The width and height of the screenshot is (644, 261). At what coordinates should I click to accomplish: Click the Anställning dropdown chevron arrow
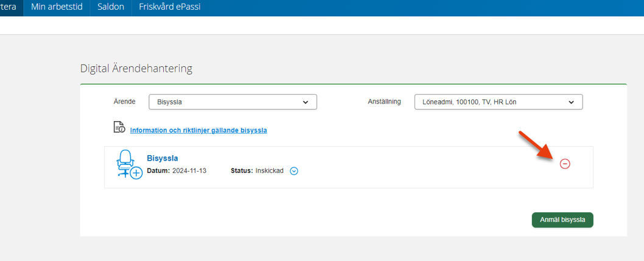(571, 102)
